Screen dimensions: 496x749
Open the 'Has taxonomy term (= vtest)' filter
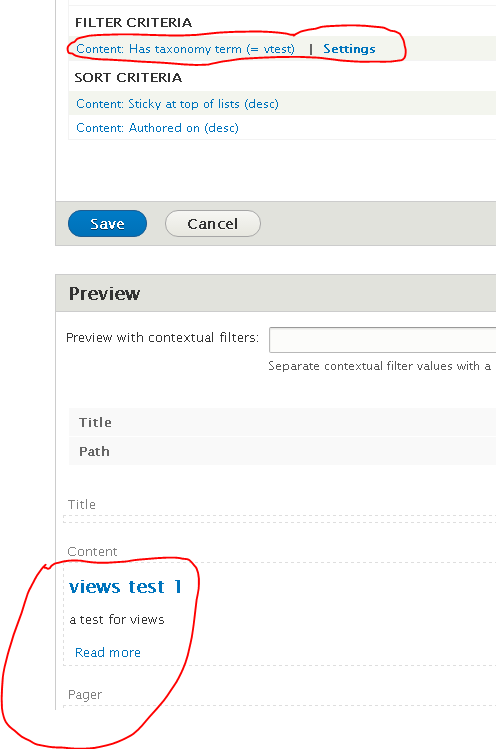pyautogui.click(x=185, y=49)
